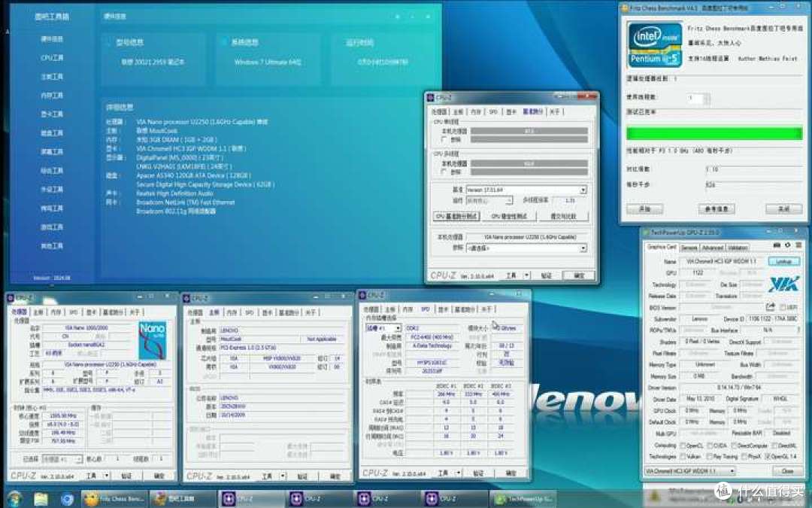Click the GPU-Z refresh icon
The image size is (812, 508).
(788, 245)
